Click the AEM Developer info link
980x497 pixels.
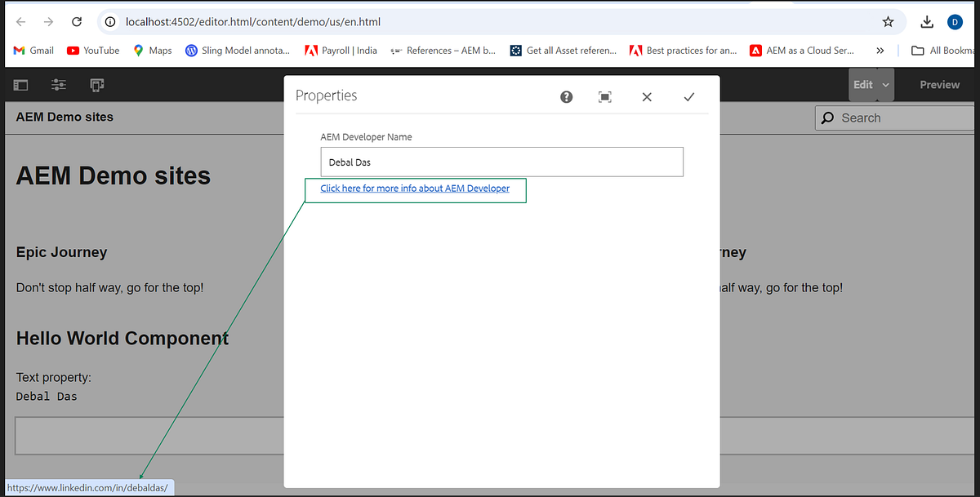click(x=415, y=189)
